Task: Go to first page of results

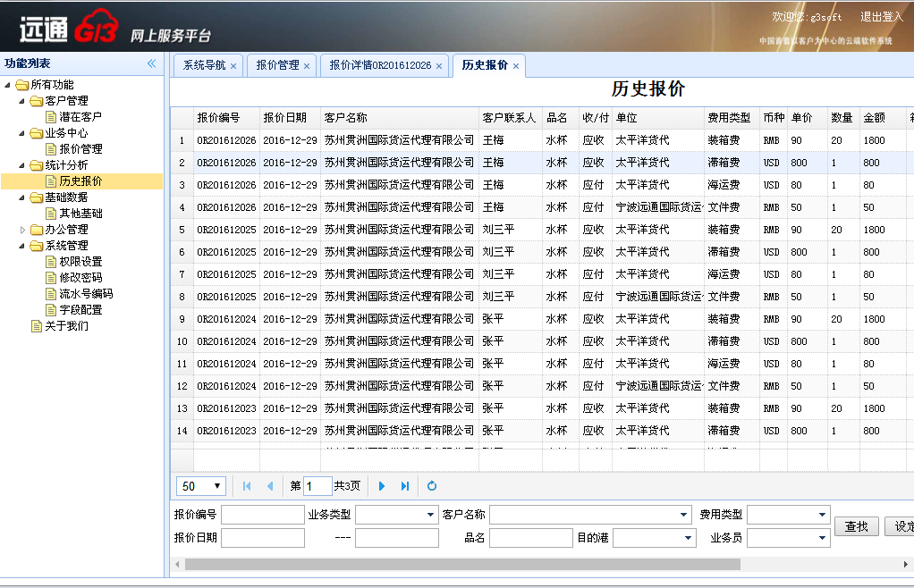Action: pos(247,486)
